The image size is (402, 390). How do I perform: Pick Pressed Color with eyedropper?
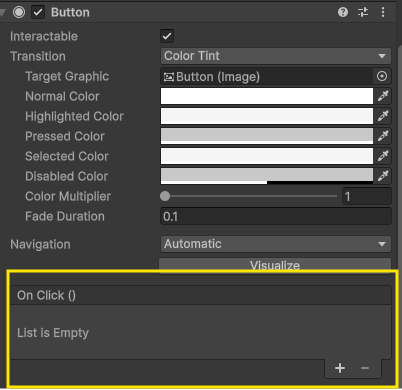point(383,136)
